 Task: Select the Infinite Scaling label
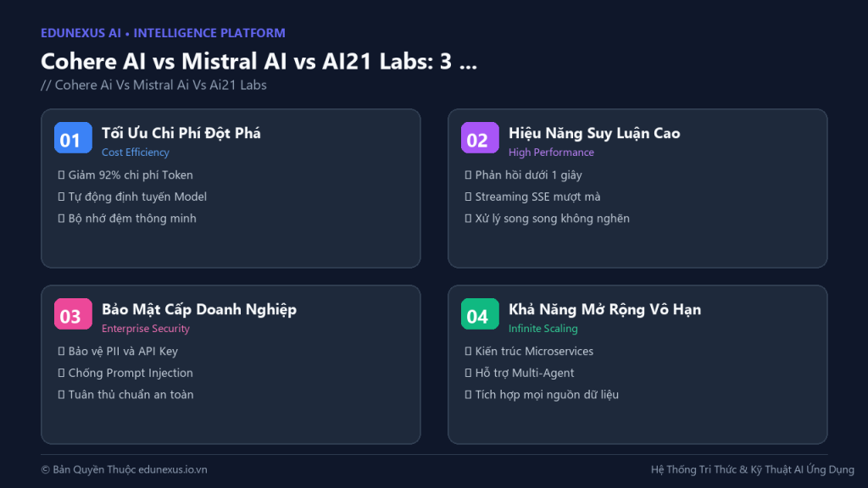coord(543,328)
